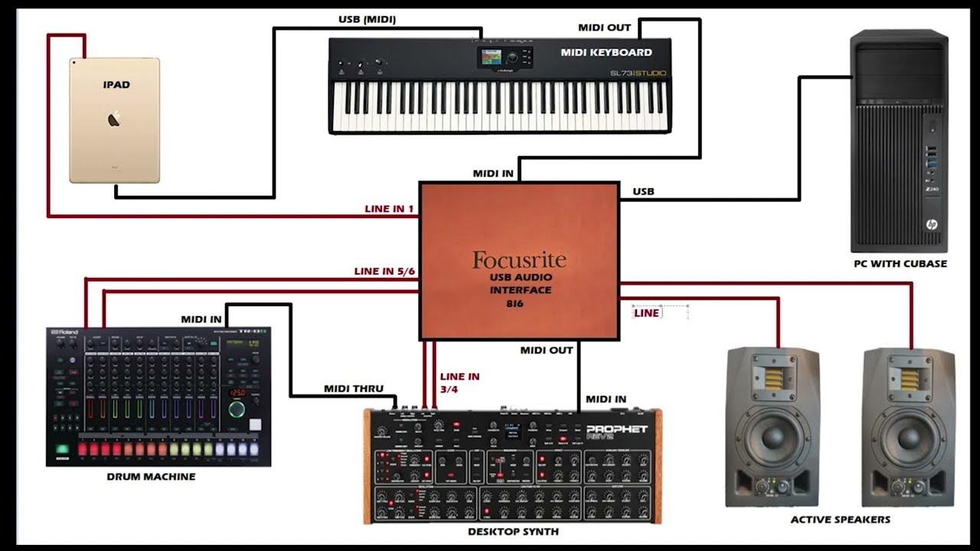The width and height of the screenshot is (980, 551).
Task: Click the green start button on the drum machine
Action: pos(61,449)
